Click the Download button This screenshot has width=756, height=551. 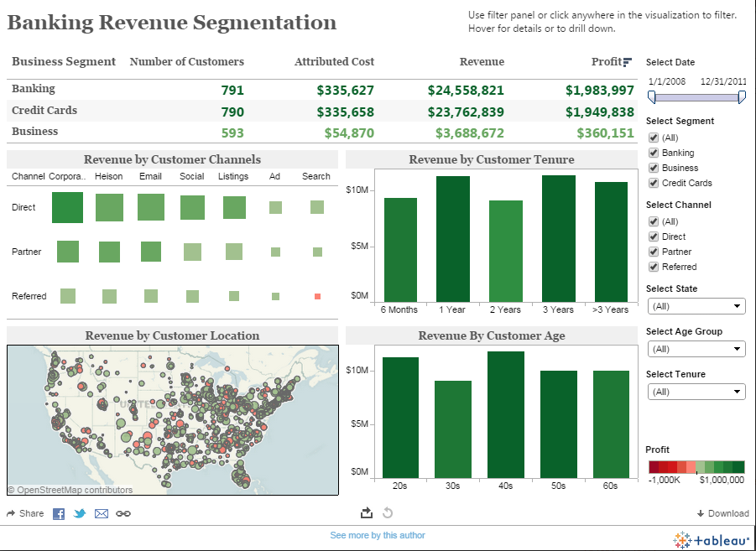point(722,513)
